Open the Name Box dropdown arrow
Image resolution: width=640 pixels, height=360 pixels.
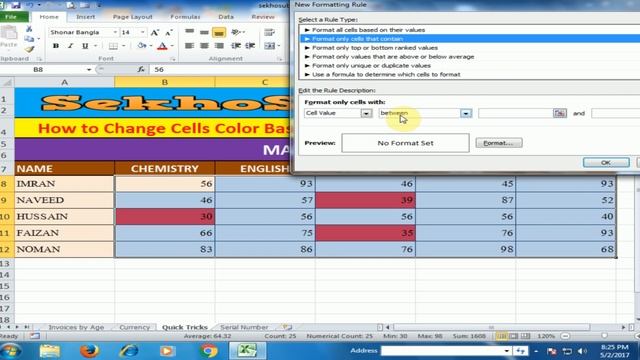89,69
